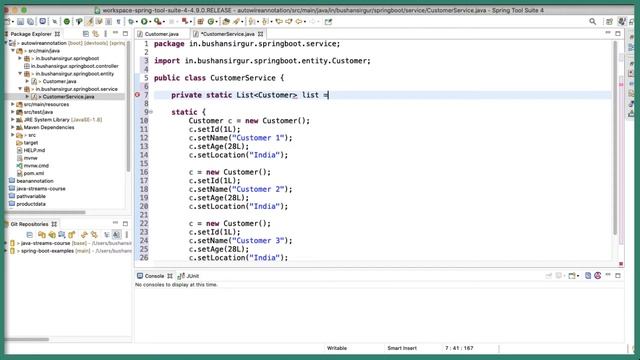Click the Open Type icon in the toolbar
This screenshot has width=640, height=360.
(x=226, y=21)
